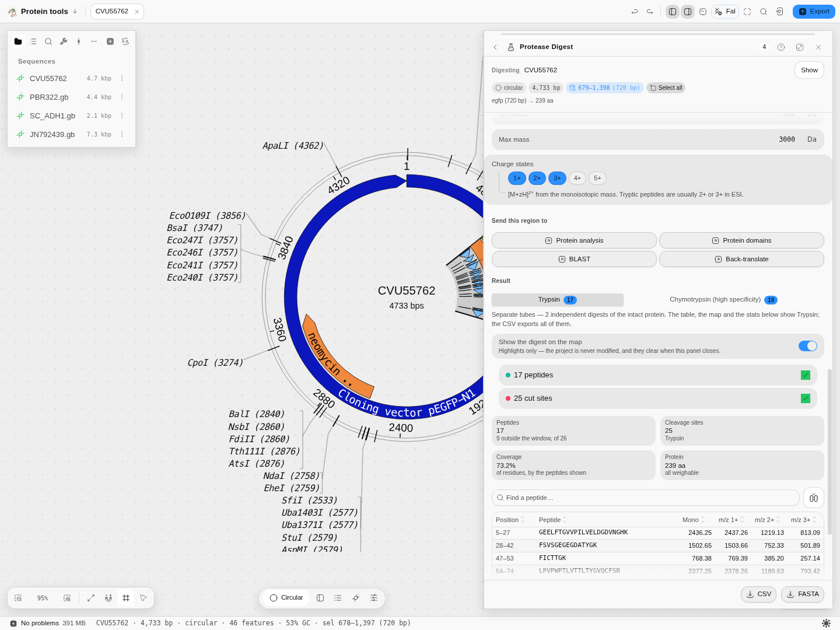
Task: Deselect the 1+ charge state
Action: pyautogui.click(x=517, y=178)
